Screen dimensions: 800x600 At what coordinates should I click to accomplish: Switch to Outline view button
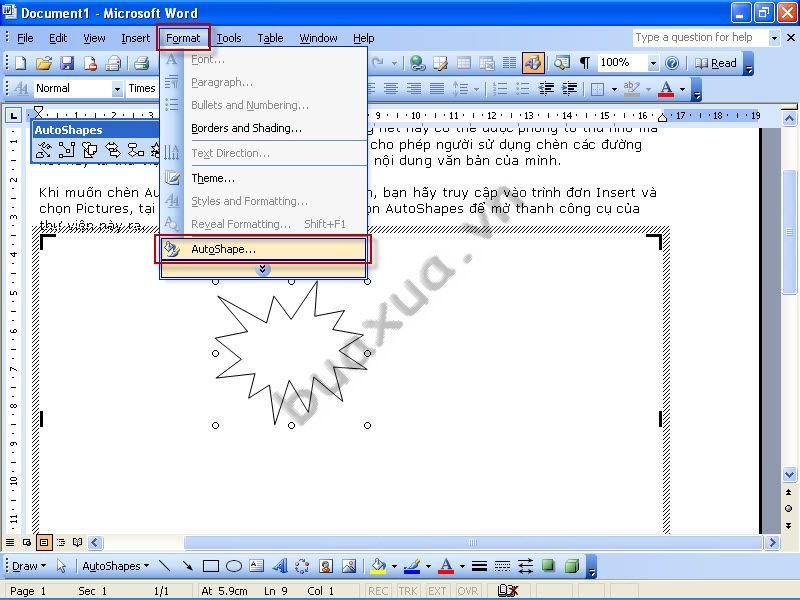(61, 542)
